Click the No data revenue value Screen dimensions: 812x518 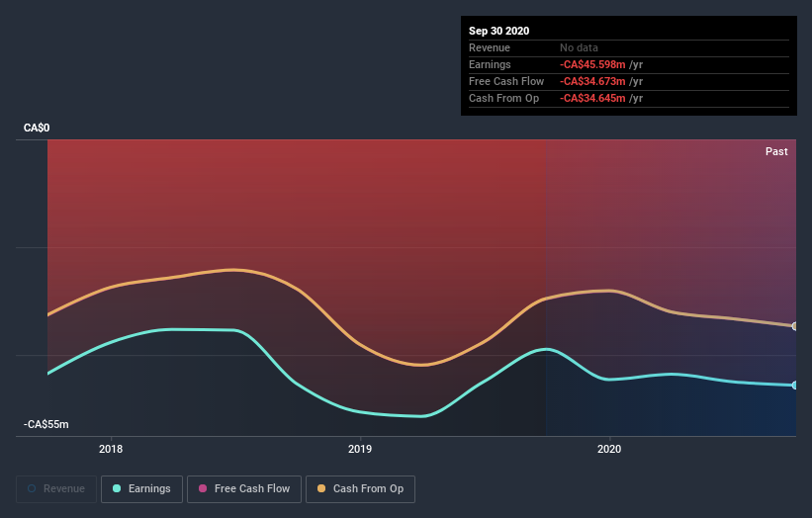point(579,47)
